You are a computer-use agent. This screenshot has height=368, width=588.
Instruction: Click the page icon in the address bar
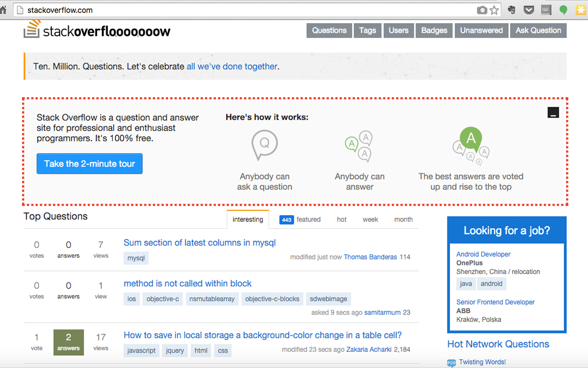19,10
